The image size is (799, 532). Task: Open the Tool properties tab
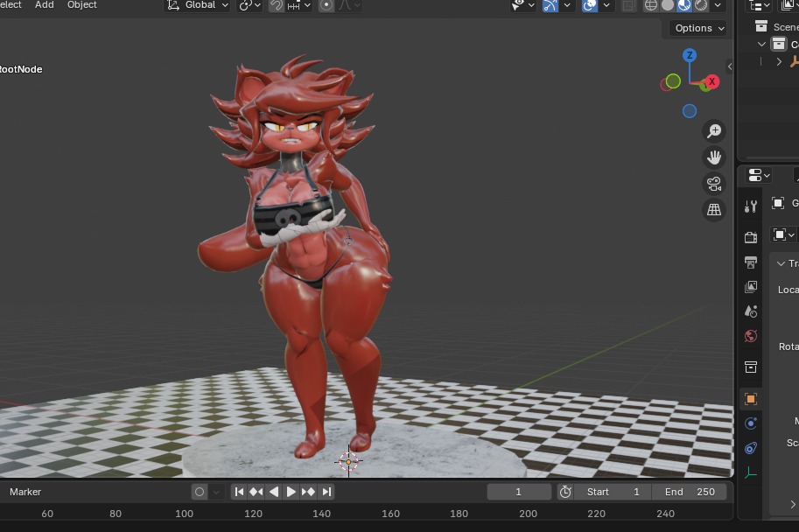(x=751, y=206)
